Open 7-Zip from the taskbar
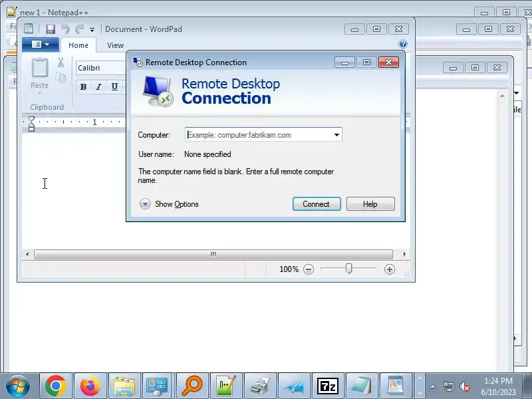Viewport: 532px width, 399px height. point(328,386)
